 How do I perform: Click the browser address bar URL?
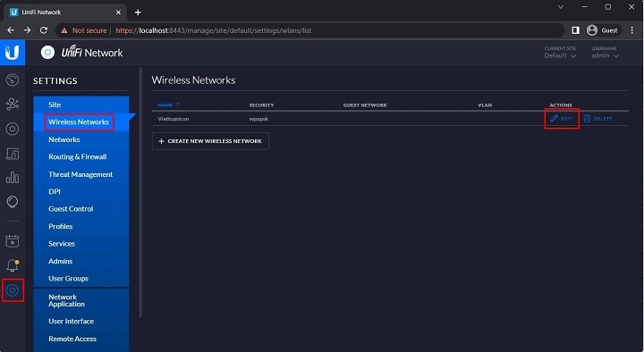[214, 30]
